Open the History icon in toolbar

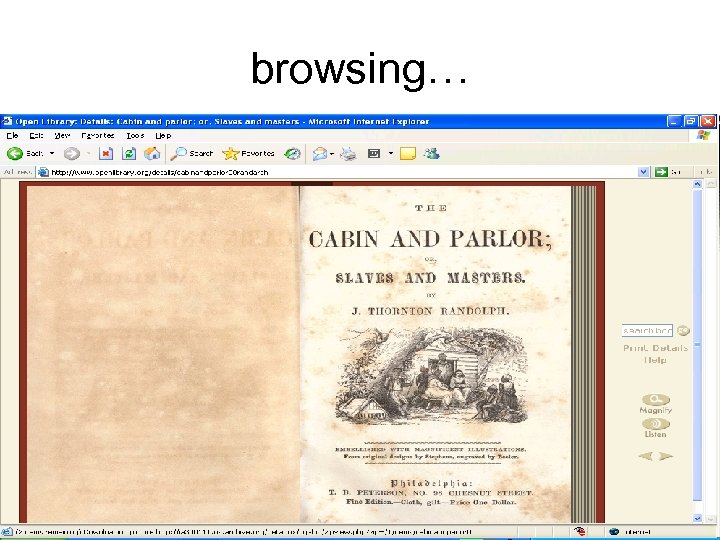292,153
